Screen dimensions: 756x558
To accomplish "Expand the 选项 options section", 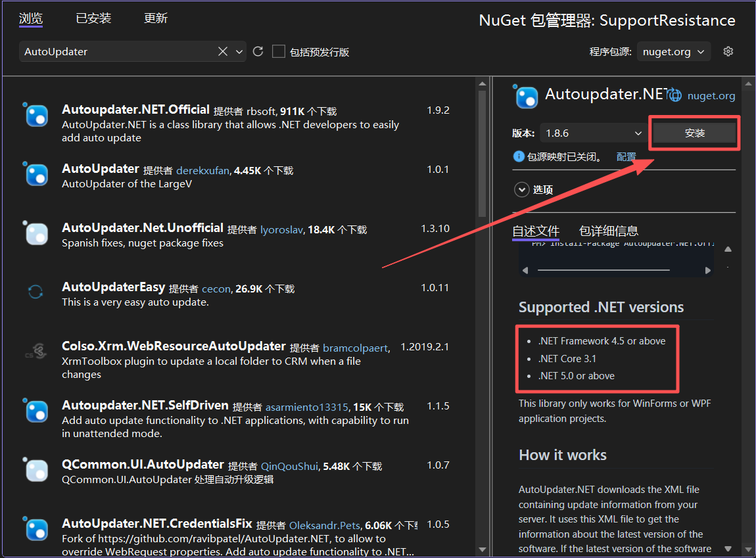I will (522, 190).
